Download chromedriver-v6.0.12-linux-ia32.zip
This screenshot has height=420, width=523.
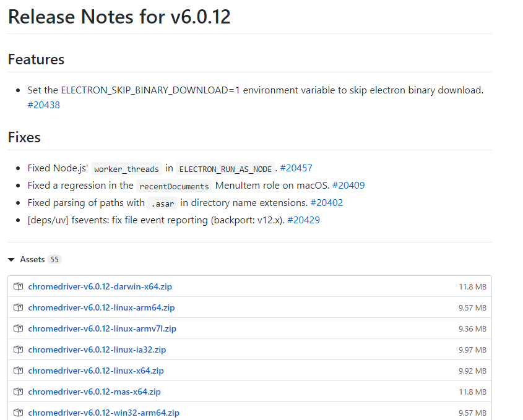click(x=97, y=349)
